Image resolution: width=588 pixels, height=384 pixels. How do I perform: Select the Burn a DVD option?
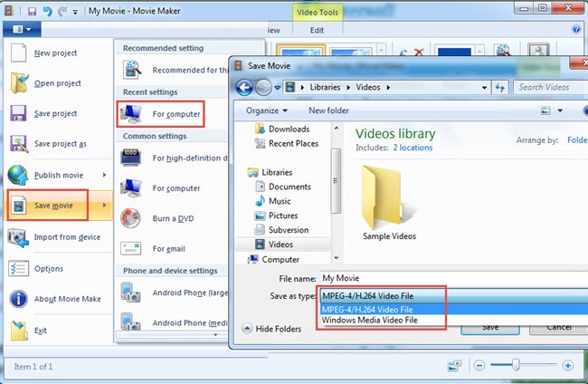[x=173, y=218]
